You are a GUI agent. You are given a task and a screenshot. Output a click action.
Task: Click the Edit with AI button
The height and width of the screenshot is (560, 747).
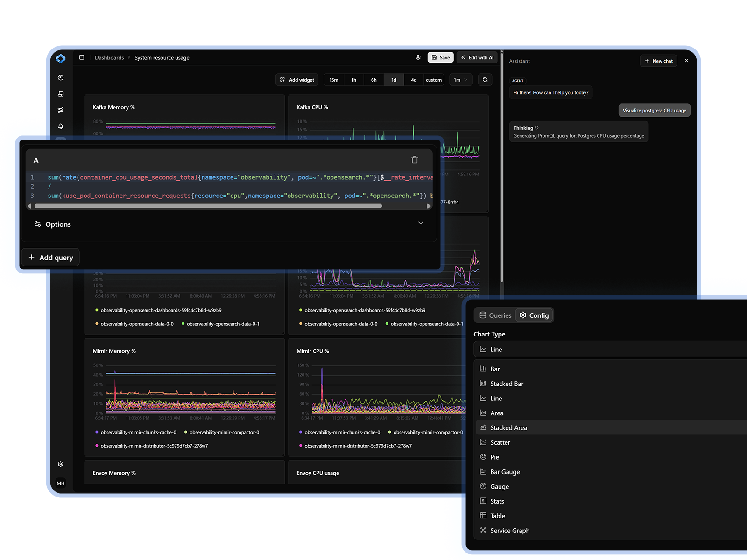pyautogui.click(x=477, y=57)
